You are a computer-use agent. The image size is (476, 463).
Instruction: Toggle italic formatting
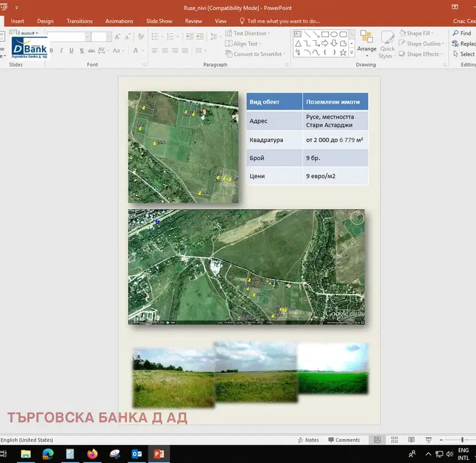(61, 50)
